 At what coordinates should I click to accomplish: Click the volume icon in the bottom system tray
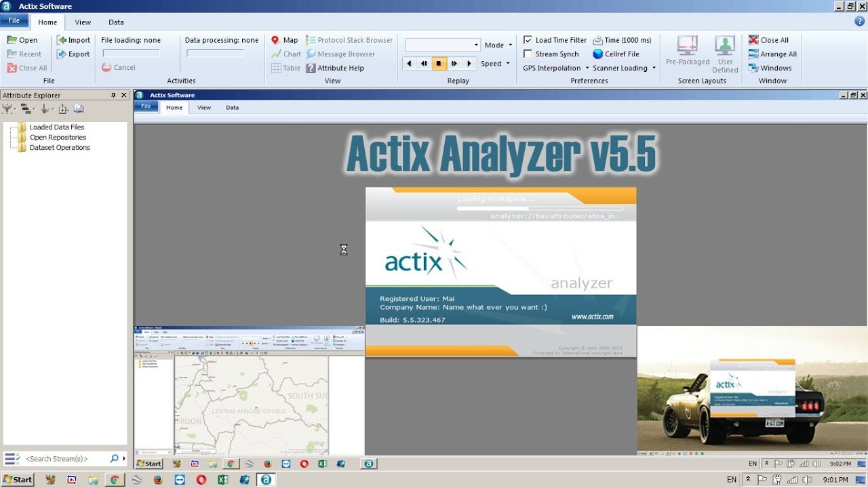tap(807, 479)
